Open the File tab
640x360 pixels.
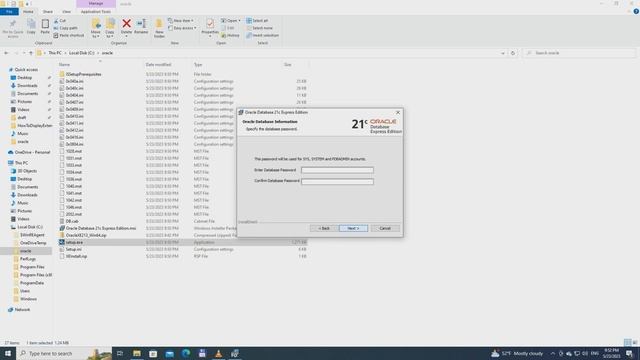9,11
